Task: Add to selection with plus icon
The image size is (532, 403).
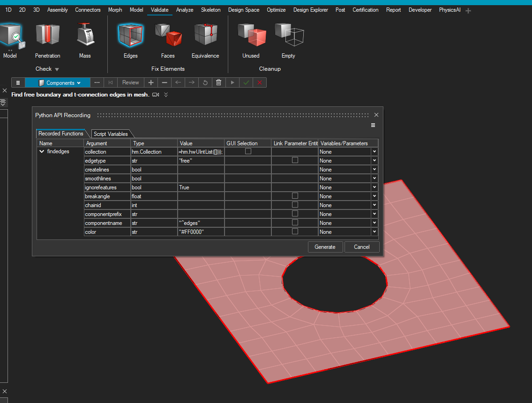Action: click(x=151, y=82)
